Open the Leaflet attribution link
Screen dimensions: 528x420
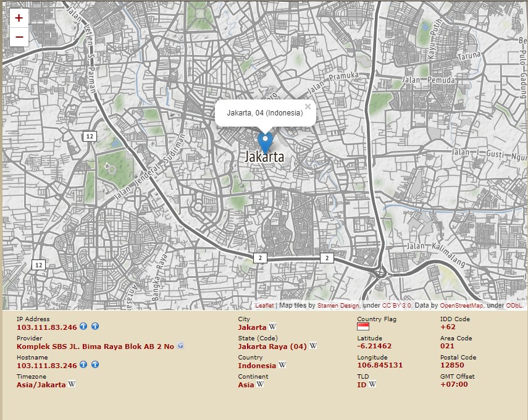click(x=264, y=306)
